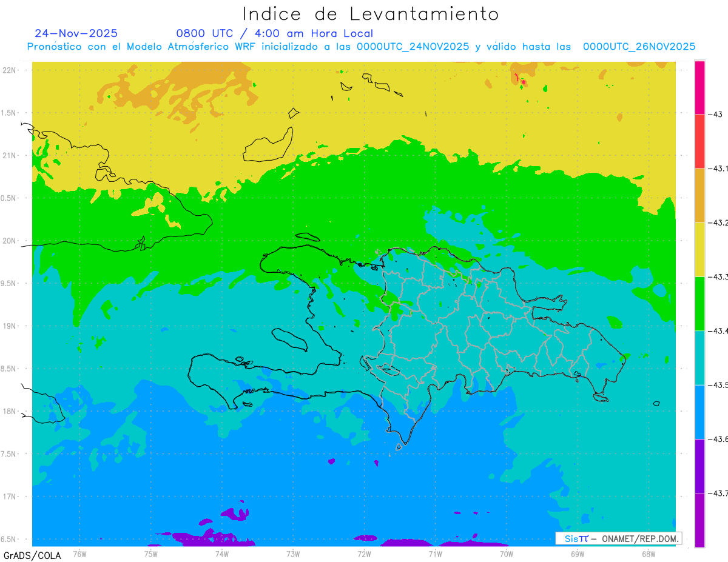Choose the green swatch in the color scale
Viewport: 728px width, 562px height.
[699, 303]
